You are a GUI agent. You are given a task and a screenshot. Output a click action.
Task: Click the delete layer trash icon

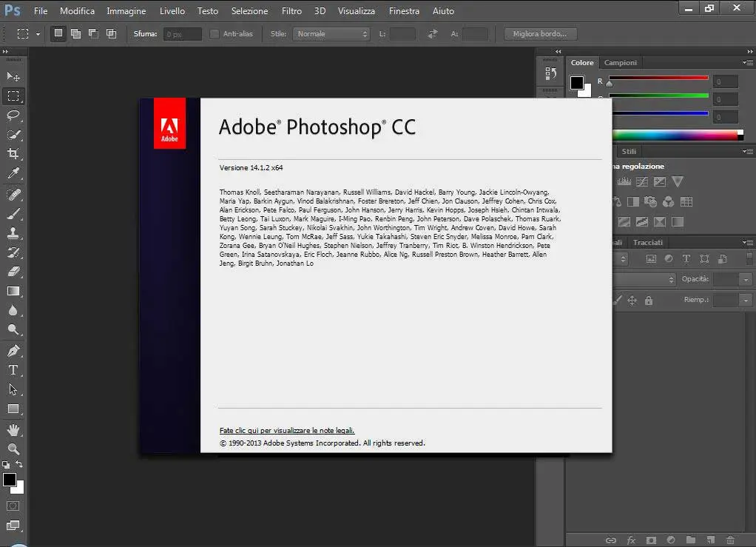pos(730,540)
